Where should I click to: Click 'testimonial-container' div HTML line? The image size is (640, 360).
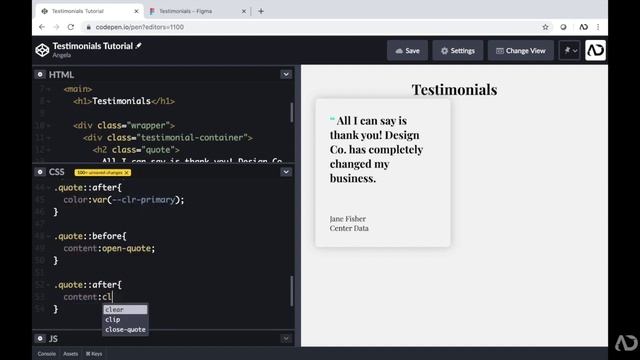[168, 138]
